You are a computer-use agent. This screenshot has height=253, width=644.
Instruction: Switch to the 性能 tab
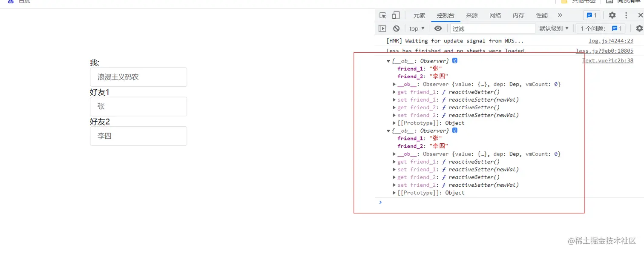click(x=542, y=15)
